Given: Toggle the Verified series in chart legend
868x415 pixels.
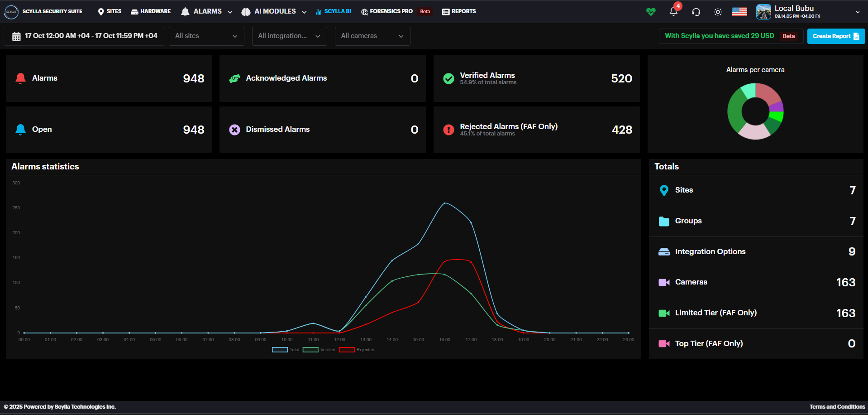Looking at the screenshot, I should pyautogui.click(x=319, y=350).
